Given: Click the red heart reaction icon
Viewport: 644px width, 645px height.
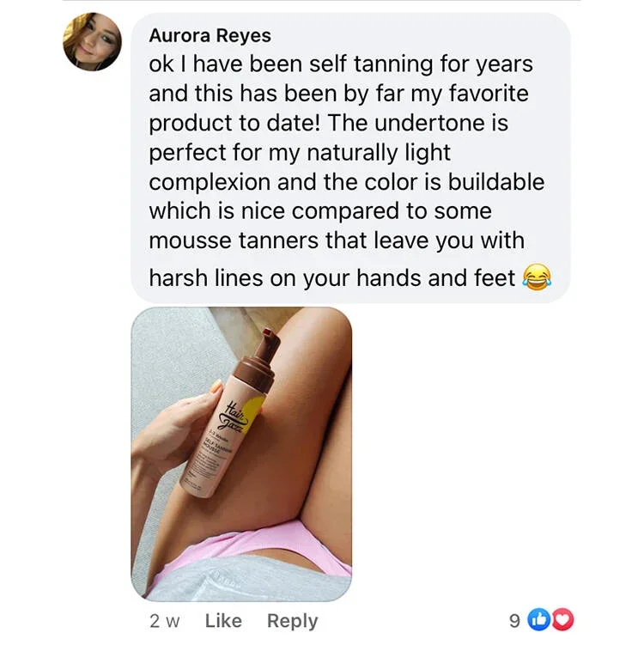Looking at the screenshot, I should point(562,619).
